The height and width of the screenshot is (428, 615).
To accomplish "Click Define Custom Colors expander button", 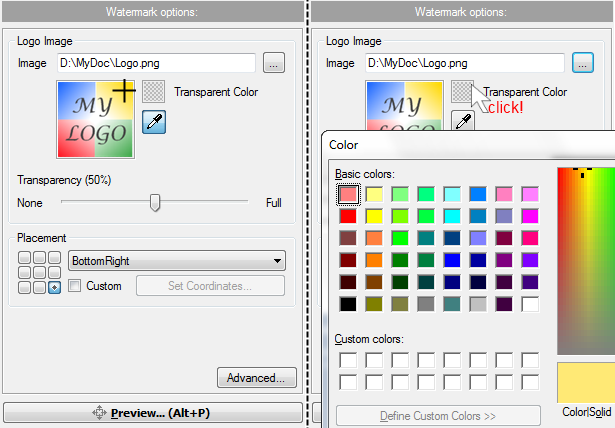I will coord(438,416).
